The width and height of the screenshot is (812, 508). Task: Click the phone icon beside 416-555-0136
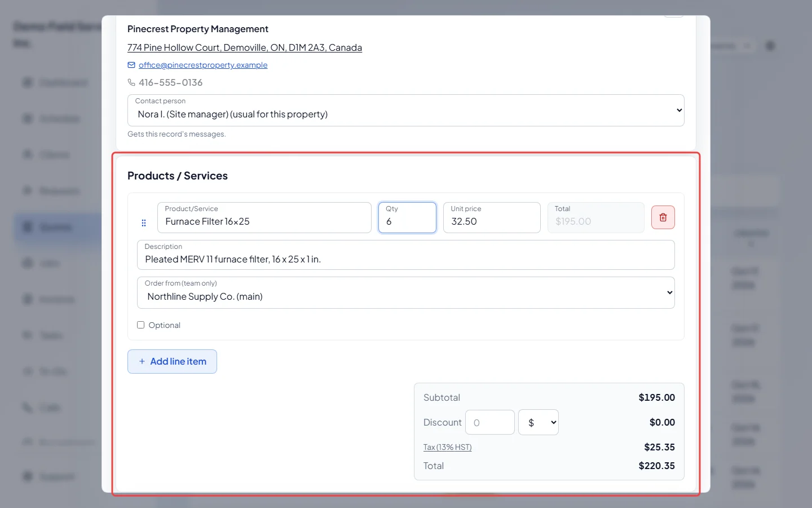tap(131, 82)
